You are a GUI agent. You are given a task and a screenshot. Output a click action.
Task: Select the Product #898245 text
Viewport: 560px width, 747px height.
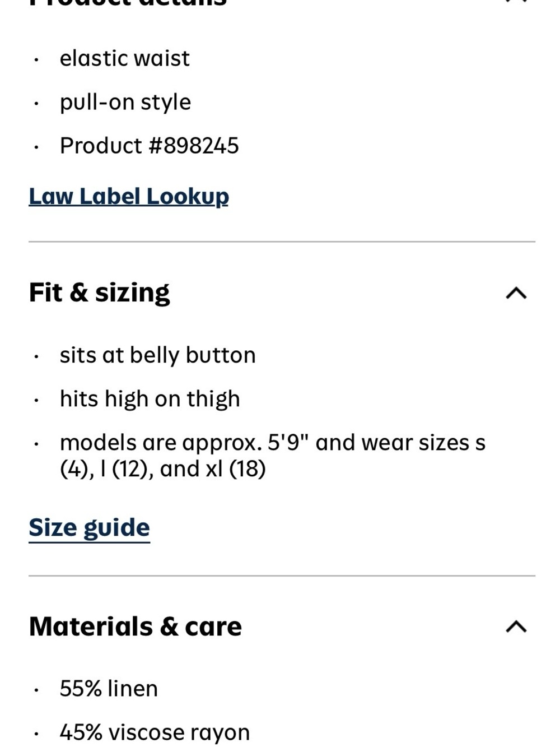[150, 146]
